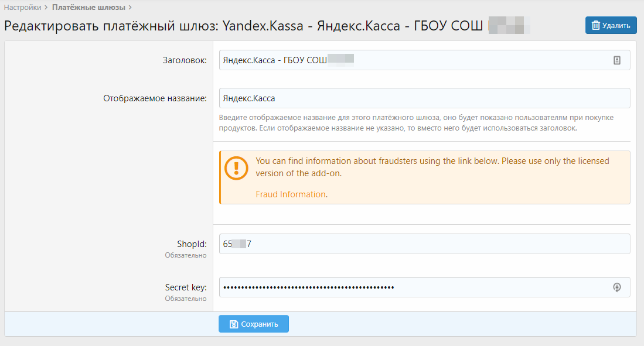Click the autofill icon in Заголовок field

click(x=616, y=60)
